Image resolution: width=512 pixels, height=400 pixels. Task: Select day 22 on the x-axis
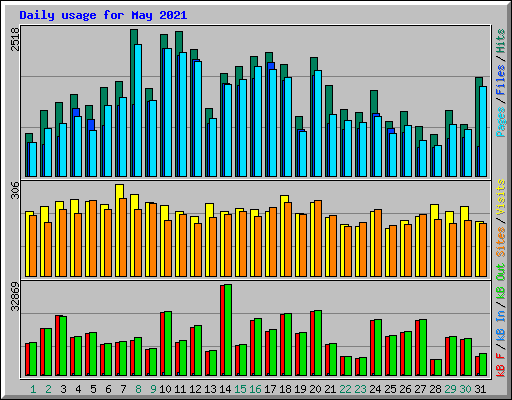(x=345, y=389)
